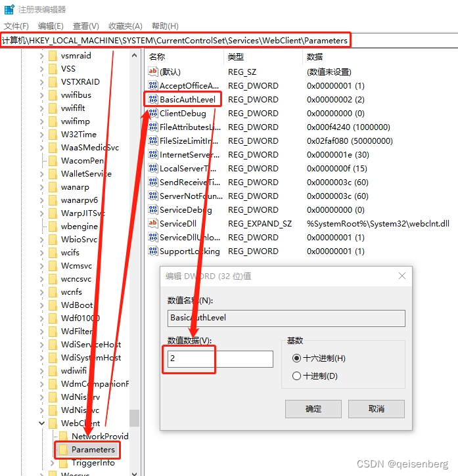Select the (默认) string value icon
Screen dimensions: 458x476
tap(153, 72)
